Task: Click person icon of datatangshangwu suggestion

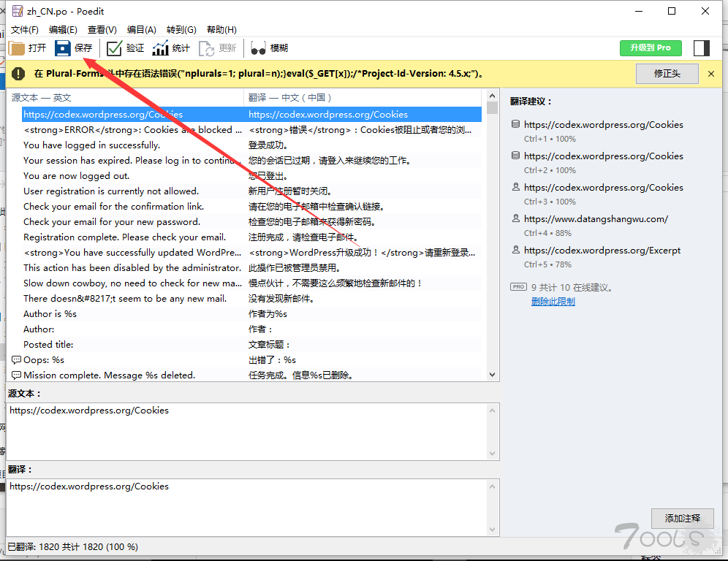Action: click(515, 219)
